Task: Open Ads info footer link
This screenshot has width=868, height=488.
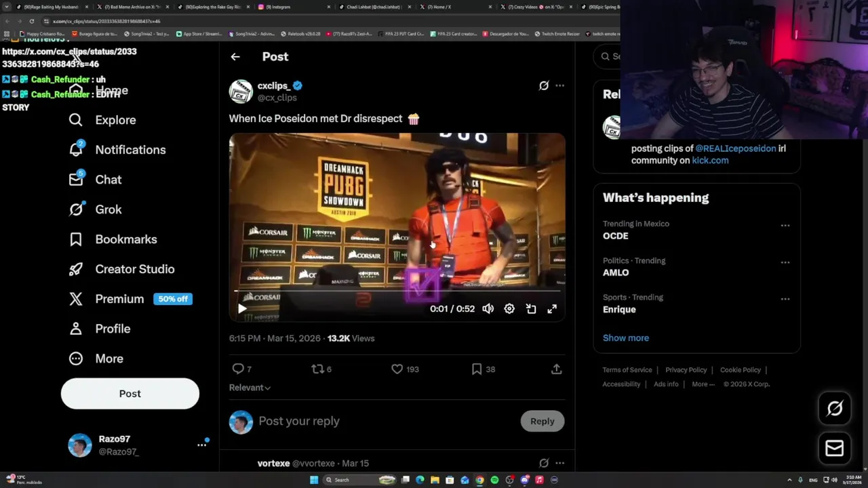Action: pos(666,384)
